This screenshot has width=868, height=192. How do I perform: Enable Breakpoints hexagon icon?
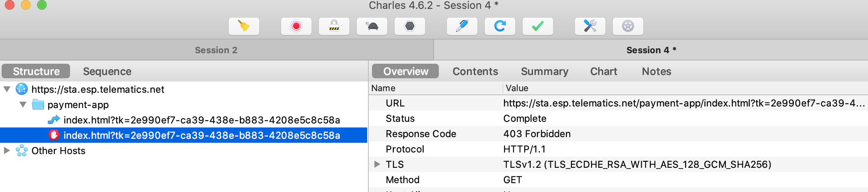pyautogui.click(x=410, y=26)
